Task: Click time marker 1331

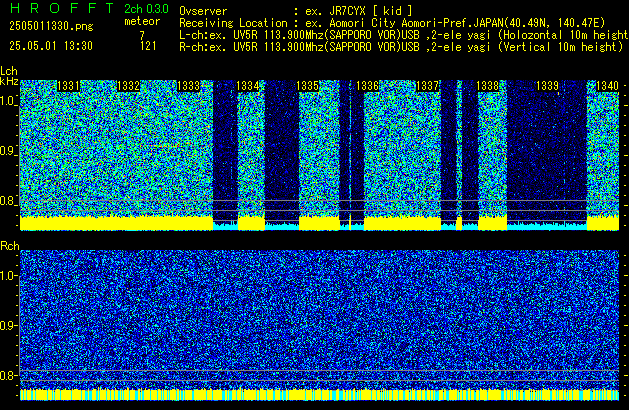Action: tap(68, 86)
